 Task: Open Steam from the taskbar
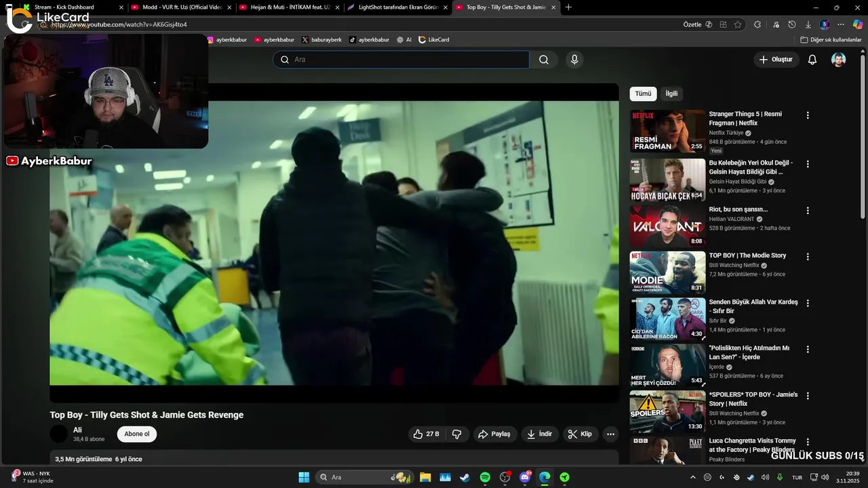pos(465,477)
